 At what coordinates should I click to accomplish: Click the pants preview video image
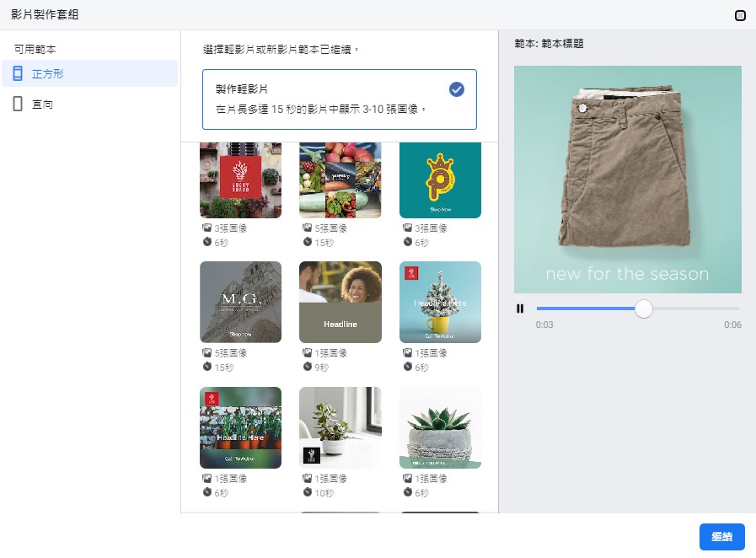627,179
